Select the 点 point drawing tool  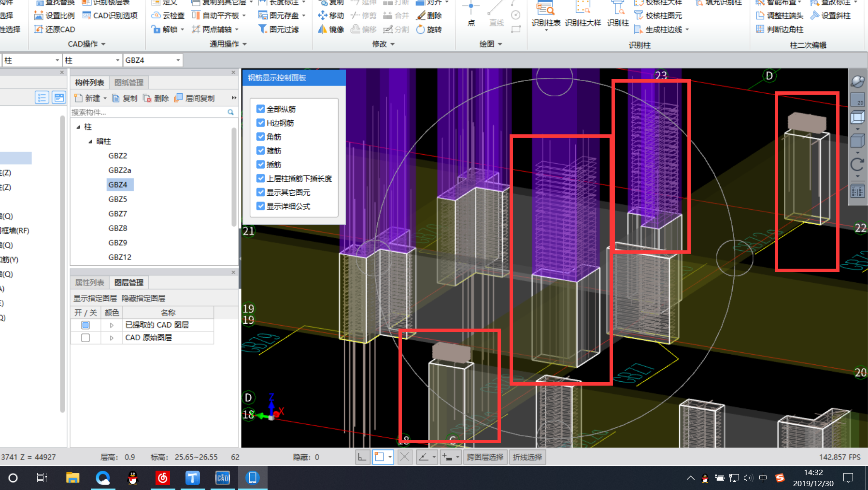[471, 14]
